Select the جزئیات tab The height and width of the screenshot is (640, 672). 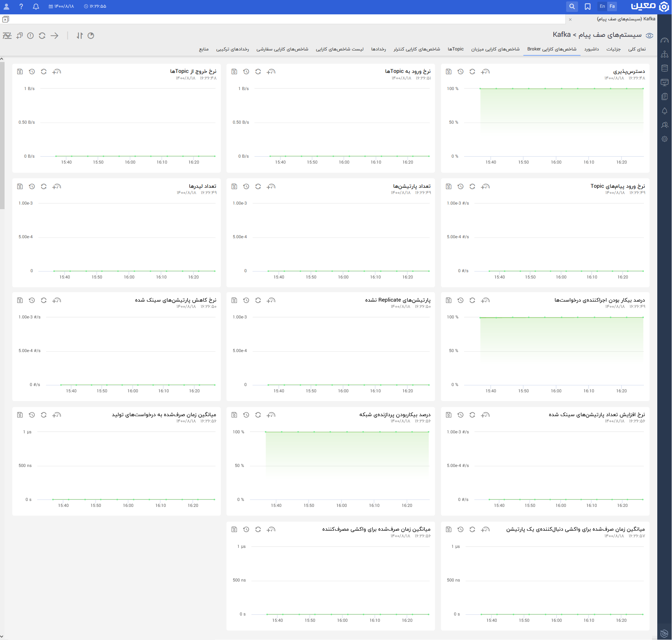(x=613, y=49)
